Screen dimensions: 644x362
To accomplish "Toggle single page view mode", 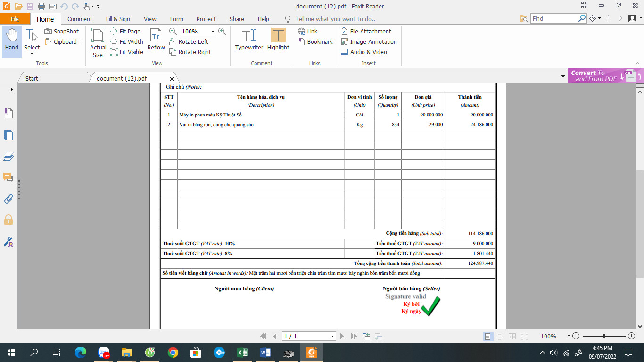I will [x=488, y=336].
